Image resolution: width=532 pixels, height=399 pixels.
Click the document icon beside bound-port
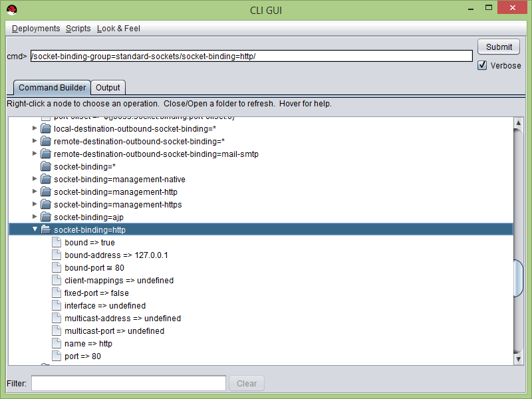[57, 267]
